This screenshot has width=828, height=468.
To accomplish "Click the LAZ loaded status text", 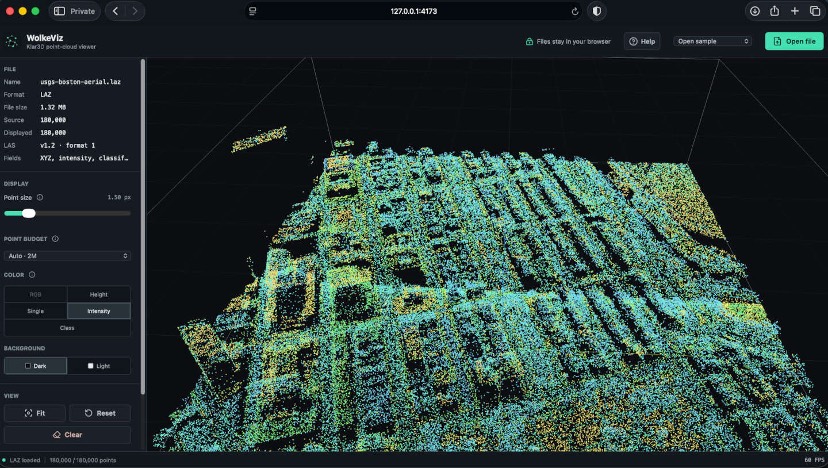I will pos(25,460).
